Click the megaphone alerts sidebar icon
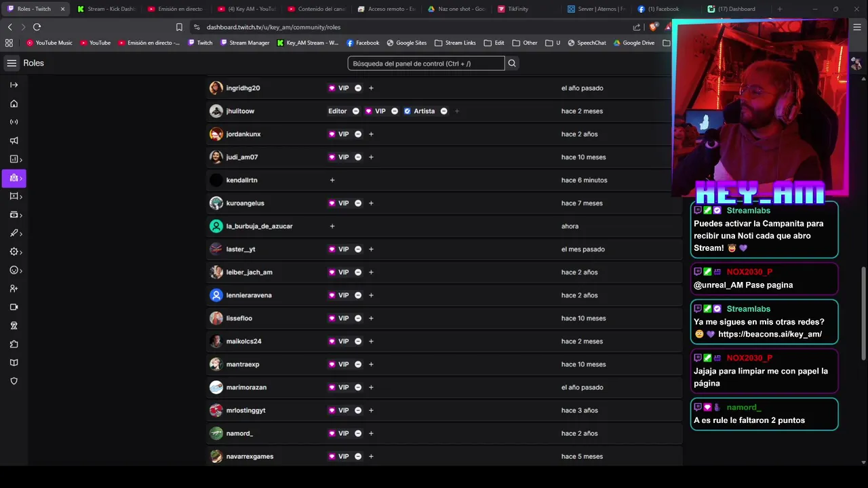 point(14,141)
